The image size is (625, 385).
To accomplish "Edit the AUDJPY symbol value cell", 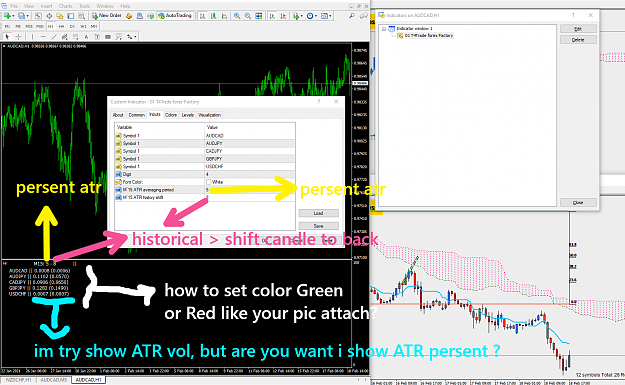I will pos(250,143).
